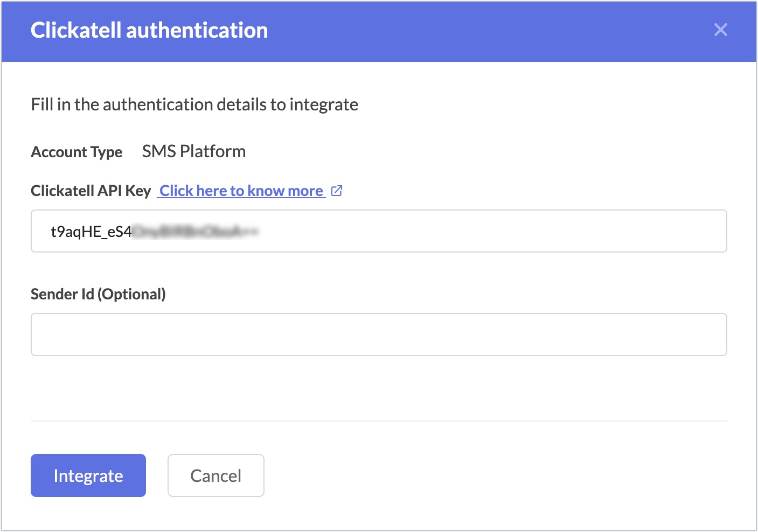758x532 pixels.
Task: Open the 'Click here to know more' link
Action: click(x=241, y=191)
